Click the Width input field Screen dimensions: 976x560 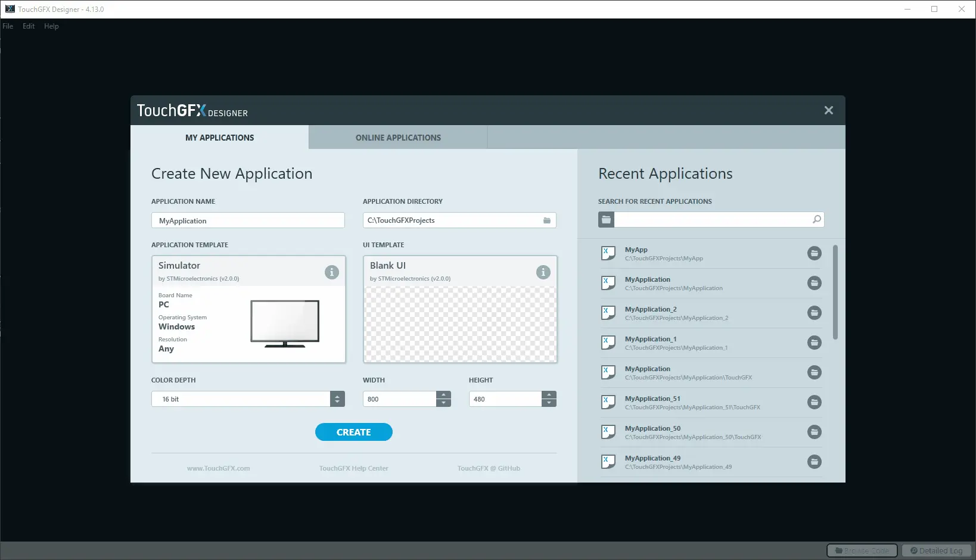400,399
